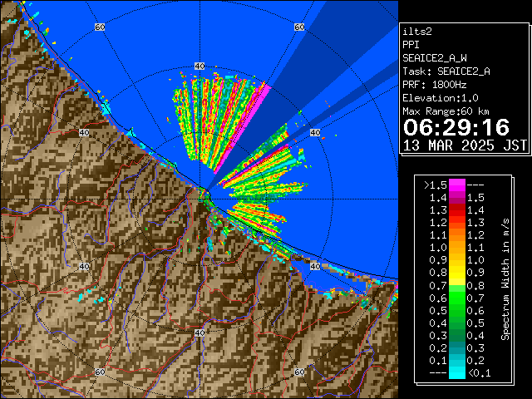This screenshot has width=532, height=399.
Task: Click the radar site name ilts2
Action: point(417,32)
